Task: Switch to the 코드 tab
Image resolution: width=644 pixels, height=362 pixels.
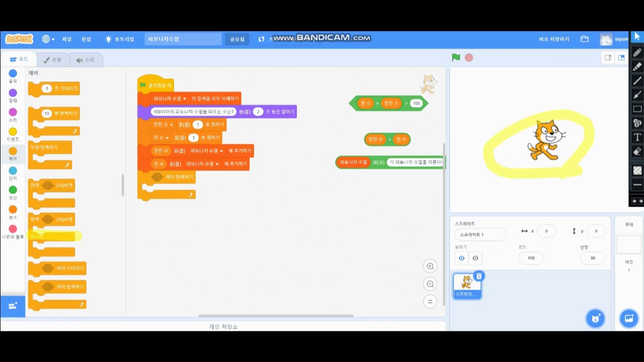Action: (19, 59)
